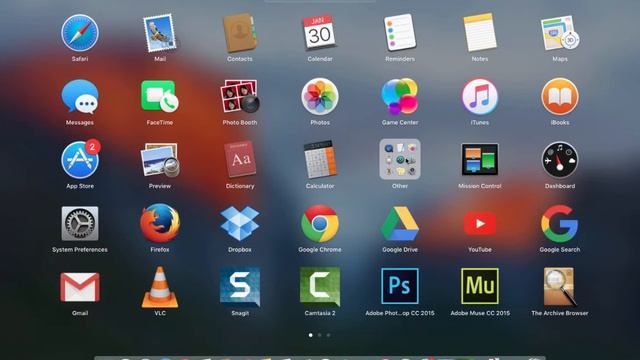Click the App Store update badge showing 2
Image resolution: width=640 pixels, height=360 pixels.
click(x=93, y=147)
